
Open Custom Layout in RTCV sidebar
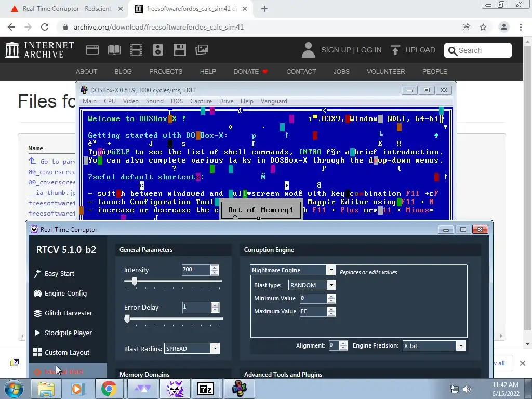click(62, 352)
